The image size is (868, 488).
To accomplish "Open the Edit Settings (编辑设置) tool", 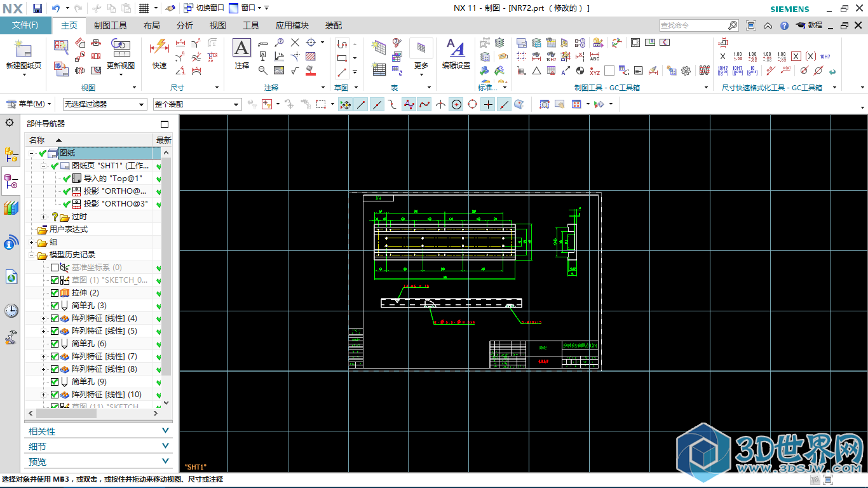I will coord(456,54).
